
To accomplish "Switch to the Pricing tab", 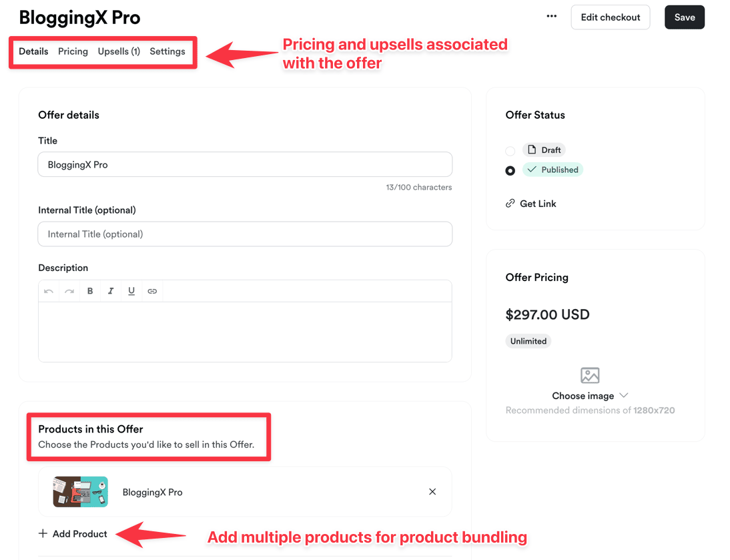I will [x=73, y=51].
